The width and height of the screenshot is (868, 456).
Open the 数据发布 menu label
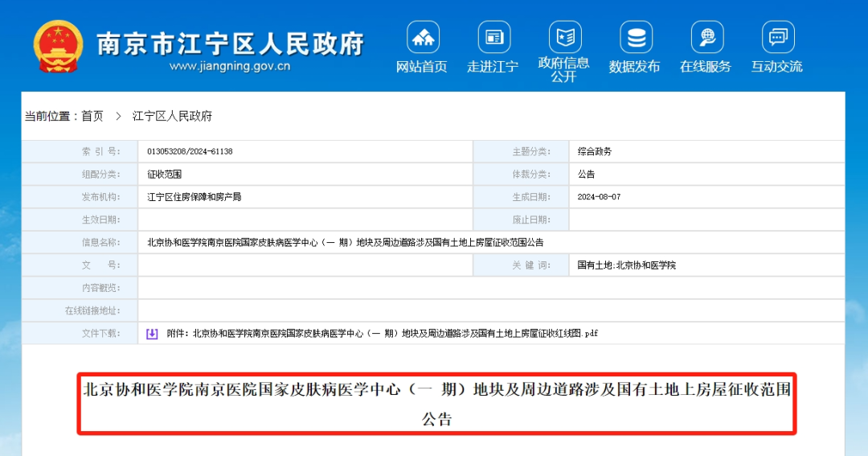point(634,67)
